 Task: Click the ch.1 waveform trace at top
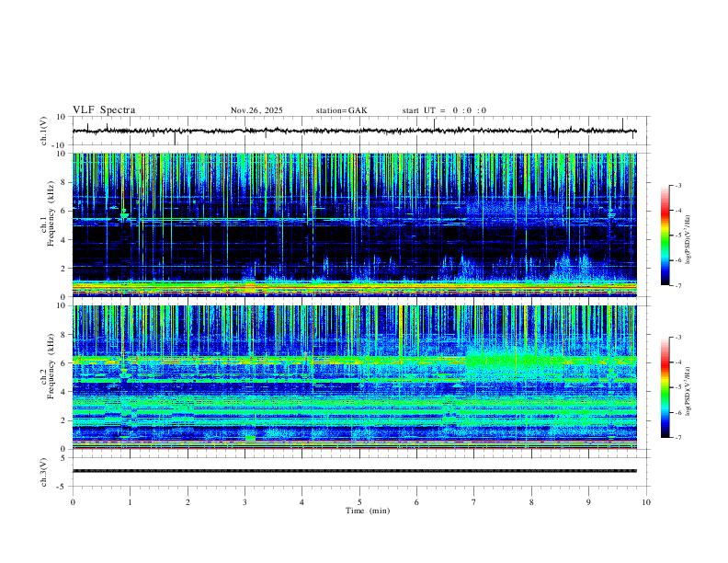(x=354, y=131)
